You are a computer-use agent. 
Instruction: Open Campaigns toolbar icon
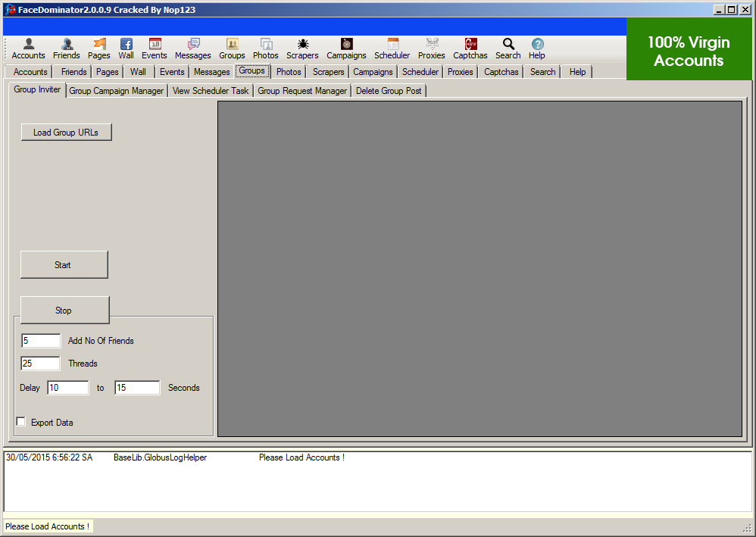point(346,49)
